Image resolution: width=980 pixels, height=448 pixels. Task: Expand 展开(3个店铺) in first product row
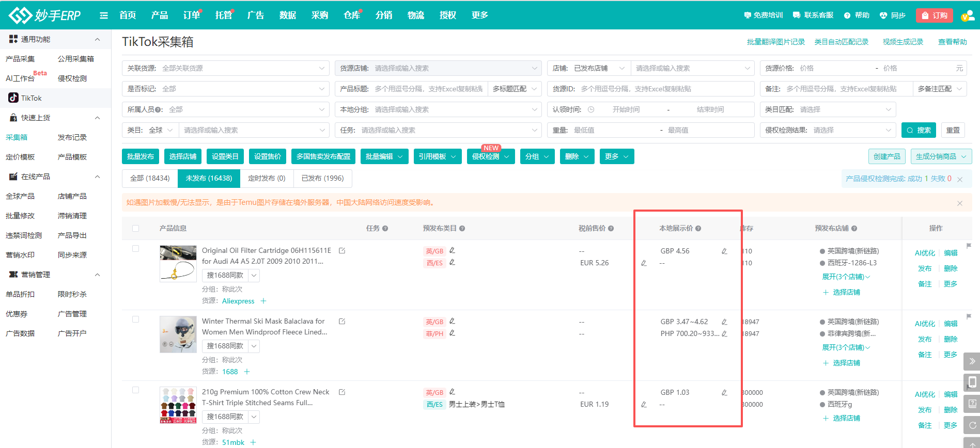[x=846, y=277]
